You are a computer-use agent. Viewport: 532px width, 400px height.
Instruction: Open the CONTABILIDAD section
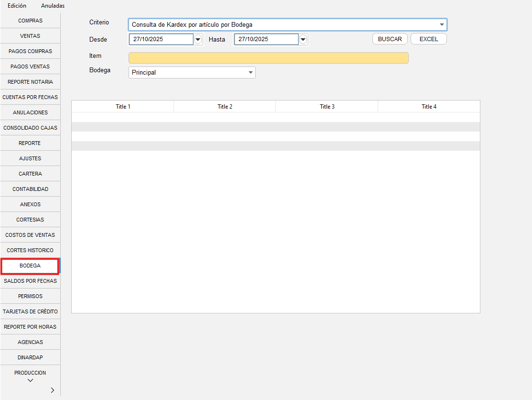(x=30, y=189)
